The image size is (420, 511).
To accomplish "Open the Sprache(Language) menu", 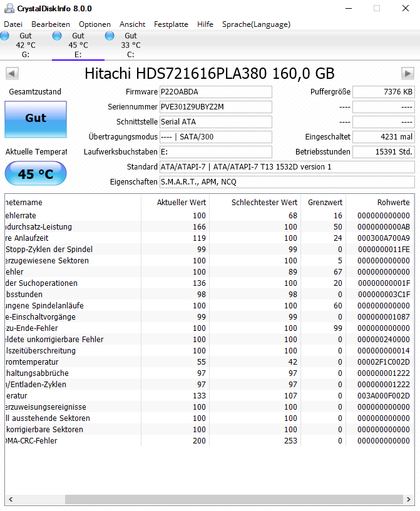I will click(256, 24).
